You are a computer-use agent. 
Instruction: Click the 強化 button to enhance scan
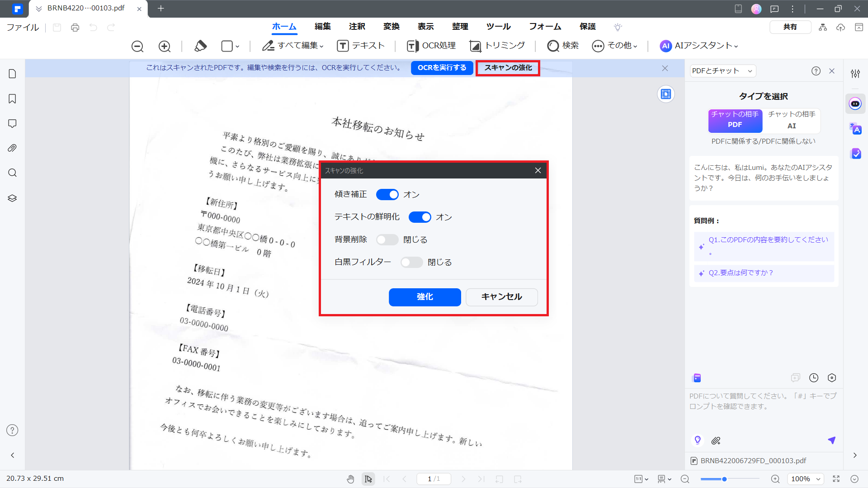[424, 297]
